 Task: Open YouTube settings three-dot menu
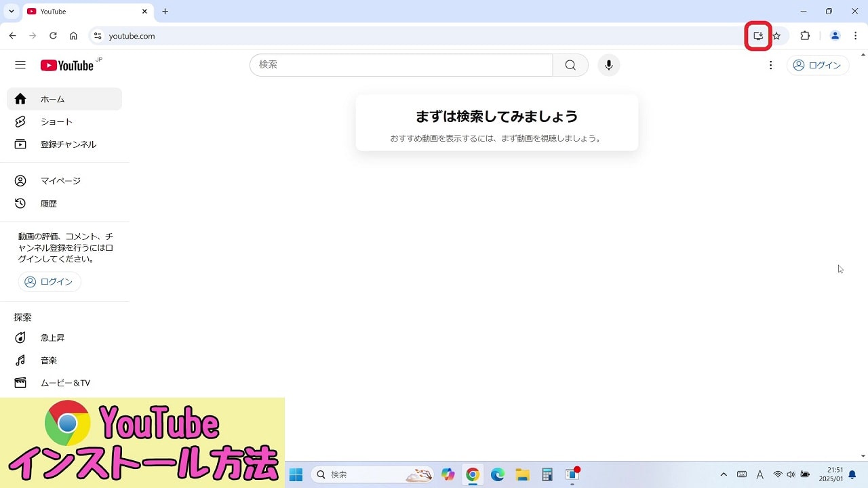pyautogui.click(x=770, y=65)
